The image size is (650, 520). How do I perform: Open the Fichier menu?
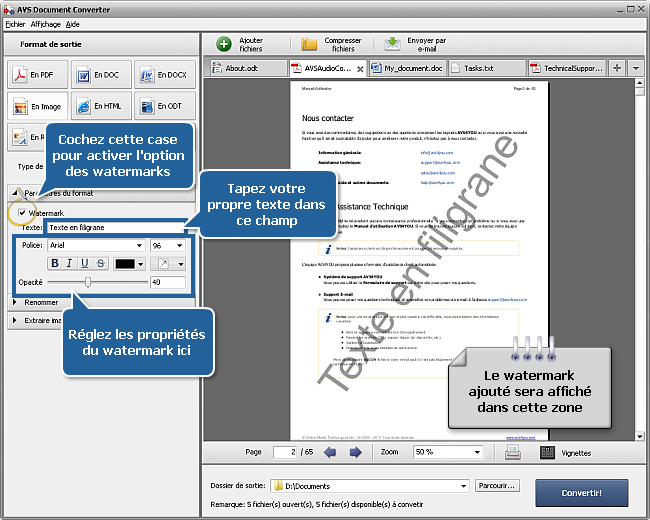tap(15, 24)
